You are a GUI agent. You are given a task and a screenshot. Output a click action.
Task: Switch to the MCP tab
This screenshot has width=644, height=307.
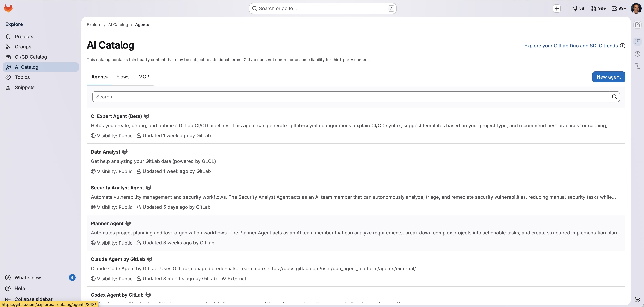(x=144, y=77)
